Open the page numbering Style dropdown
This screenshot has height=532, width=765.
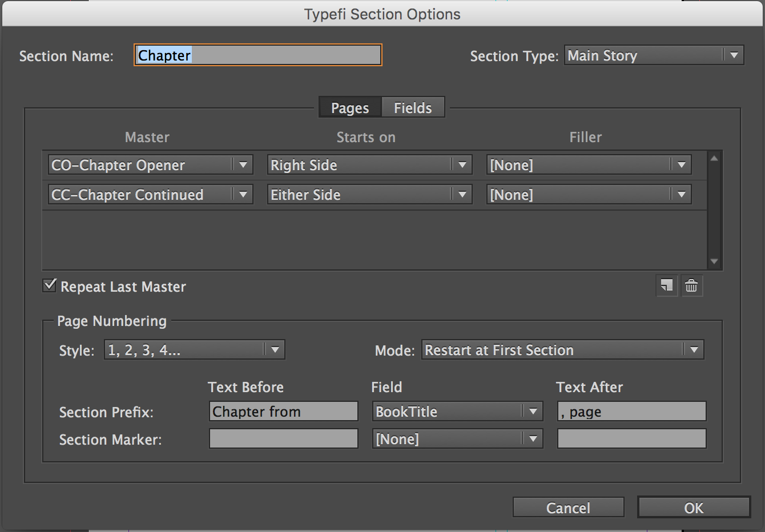tap(195, 350)
